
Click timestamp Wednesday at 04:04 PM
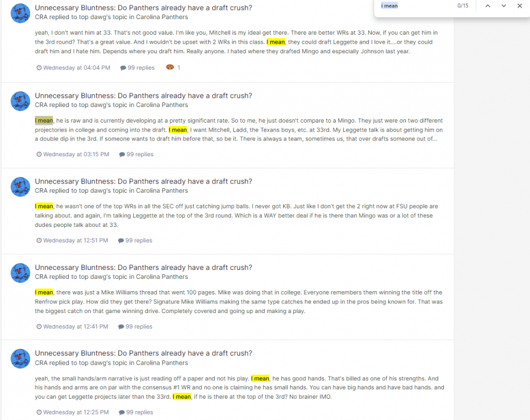[73, 68]
